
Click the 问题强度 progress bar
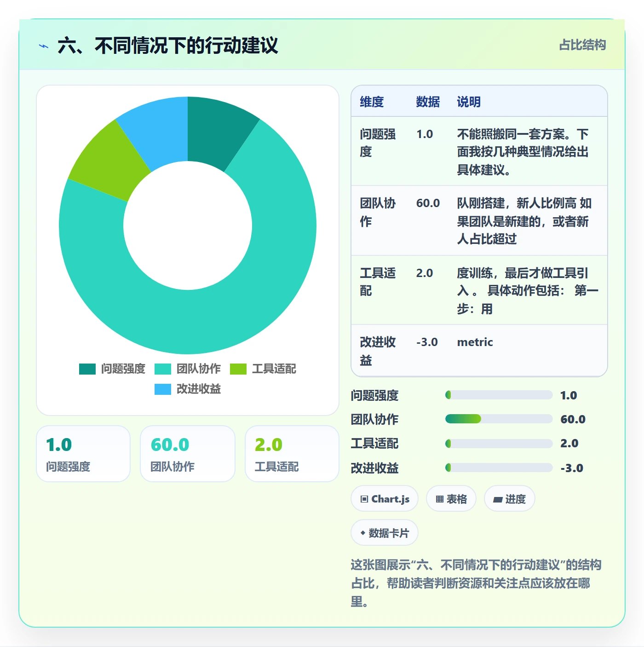(499, 395)
